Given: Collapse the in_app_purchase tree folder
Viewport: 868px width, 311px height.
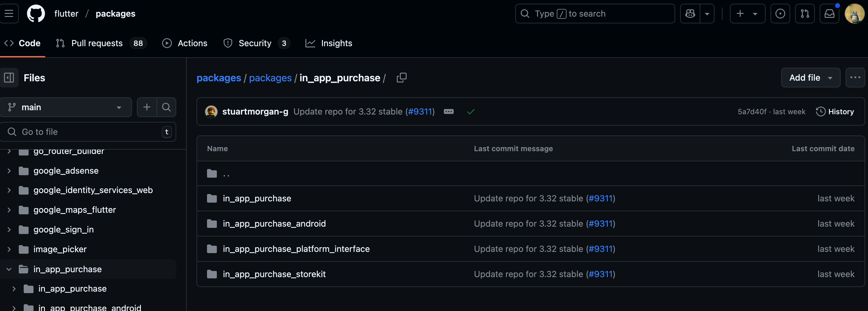Looking at the screenshot, I should pos(9,269).
